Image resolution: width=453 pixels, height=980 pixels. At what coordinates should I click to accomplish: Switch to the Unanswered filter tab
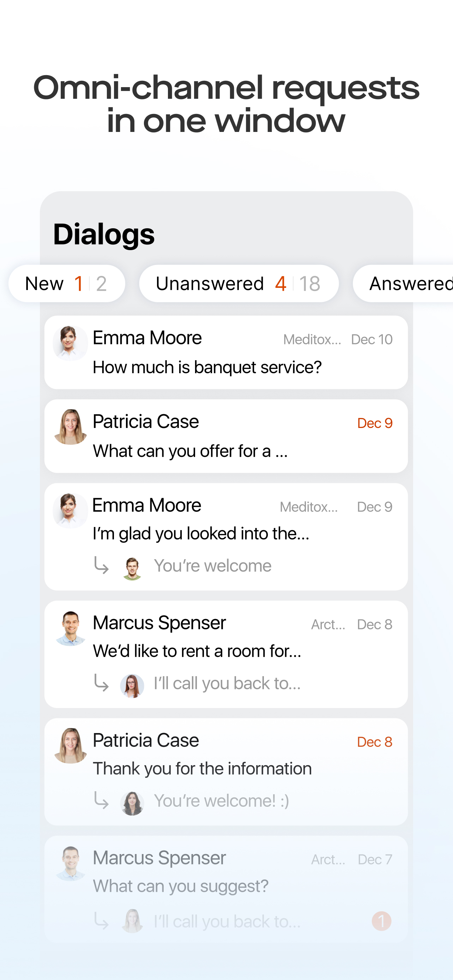(x=239, y=283)
